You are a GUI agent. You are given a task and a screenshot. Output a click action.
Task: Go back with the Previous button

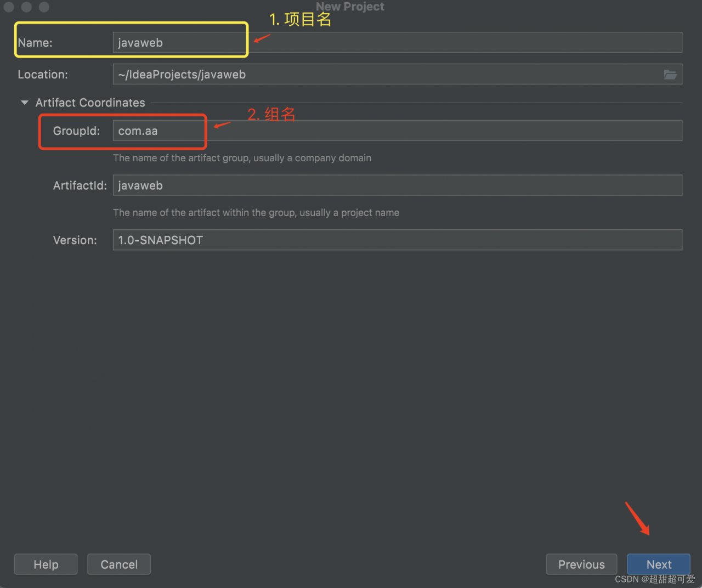pos(581,564)
